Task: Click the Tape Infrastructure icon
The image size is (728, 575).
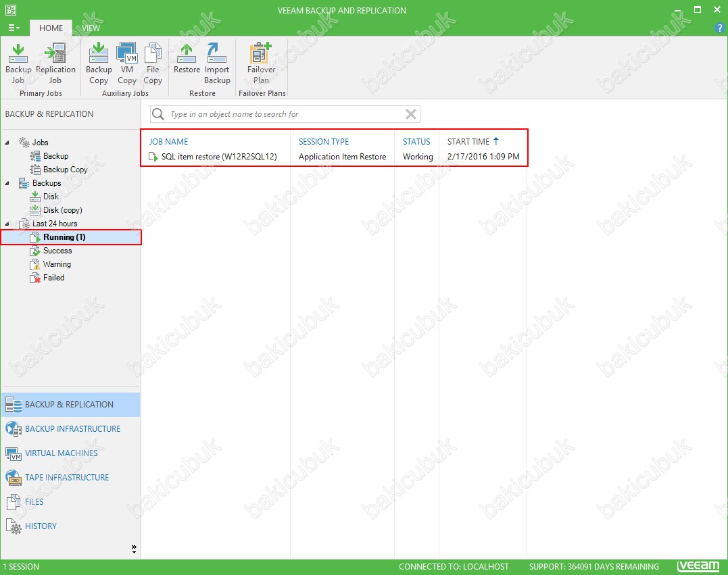Action: 14,478
